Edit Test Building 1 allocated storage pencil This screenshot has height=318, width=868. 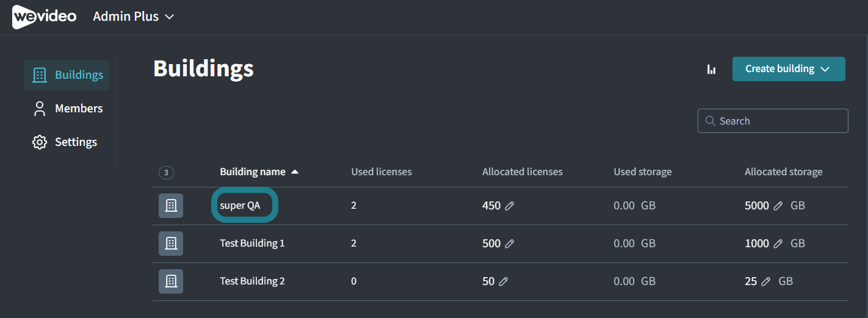pyautogui.click(x=778, y=244)
